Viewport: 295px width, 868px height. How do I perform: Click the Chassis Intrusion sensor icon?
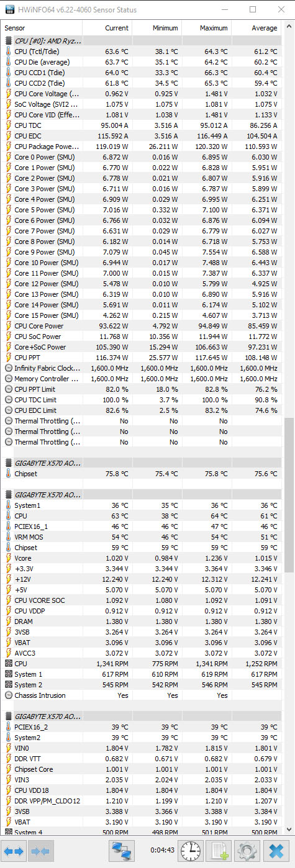point(8,695)
